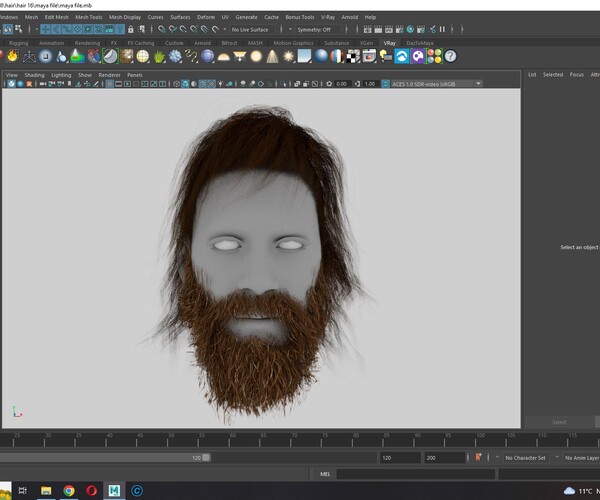Screen dimensions: 600x500
Task: Switch to the Arnold shelf tab
Action: click(x=202, y=43)
